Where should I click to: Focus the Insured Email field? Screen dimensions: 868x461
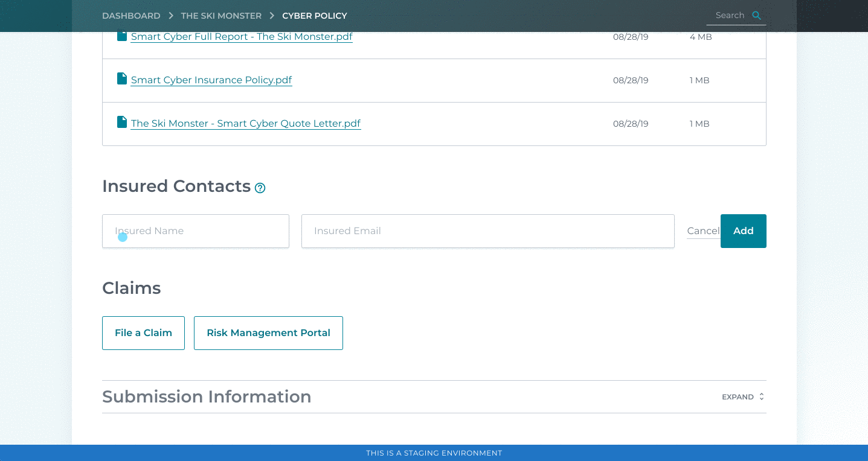[488, 231]
